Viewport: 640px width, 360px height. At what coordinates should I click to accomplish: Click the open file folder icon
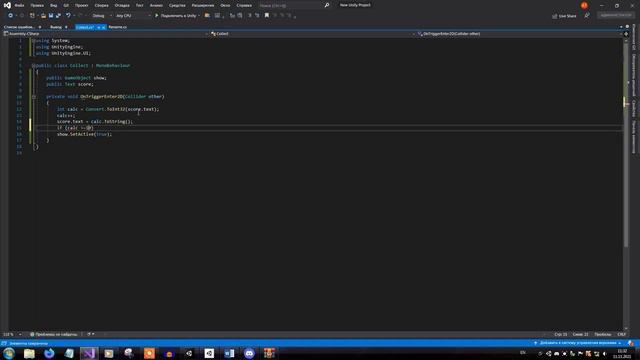[x=43, y=16]
